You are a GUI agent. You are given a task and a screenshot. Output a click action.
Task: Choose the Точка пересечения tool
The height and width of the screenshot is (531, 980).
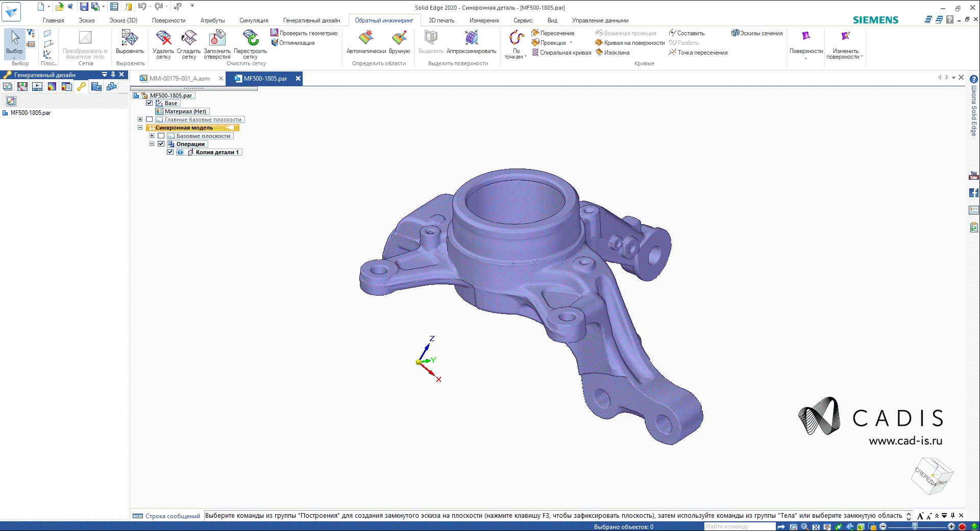pyautogui.click(x=698, y=53)
